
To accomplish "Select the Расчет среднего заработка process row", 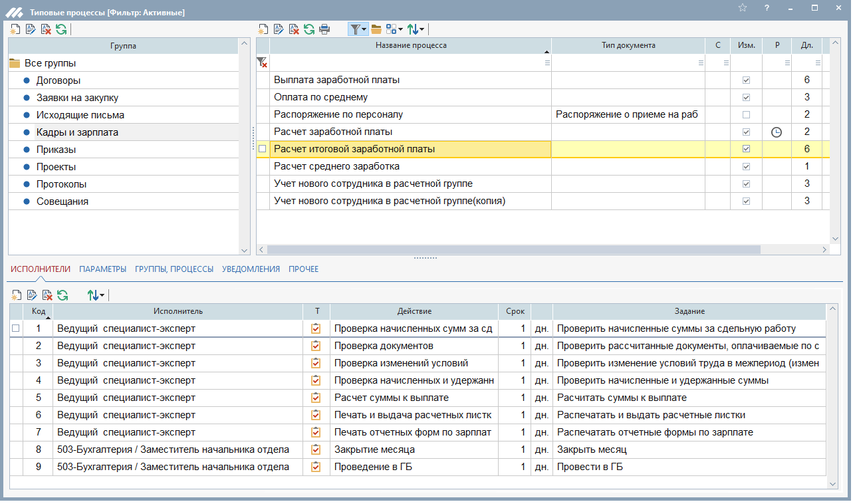I will 543,166.
